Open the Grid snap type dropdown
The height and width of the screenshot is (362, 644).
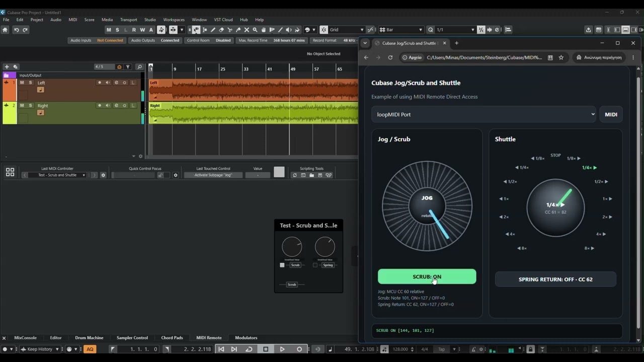(x=347, y=30)
